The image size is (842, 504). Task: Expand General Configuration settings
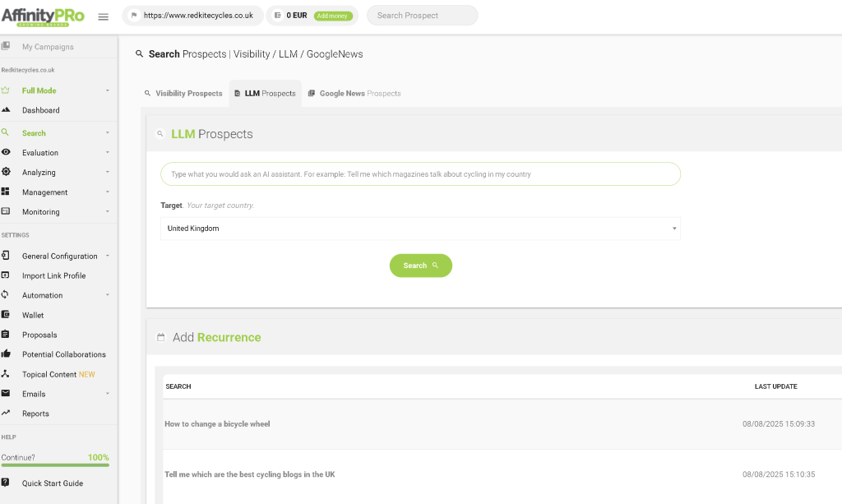click(x=107, y=257)
